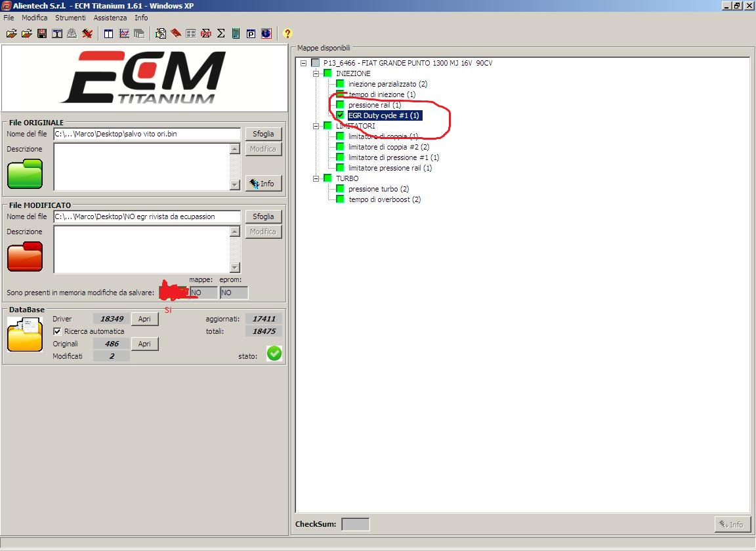This screenshot has width=756, height=551.
Task: Click the Info button under File ORIGINALE
Action: click(263, 183)
